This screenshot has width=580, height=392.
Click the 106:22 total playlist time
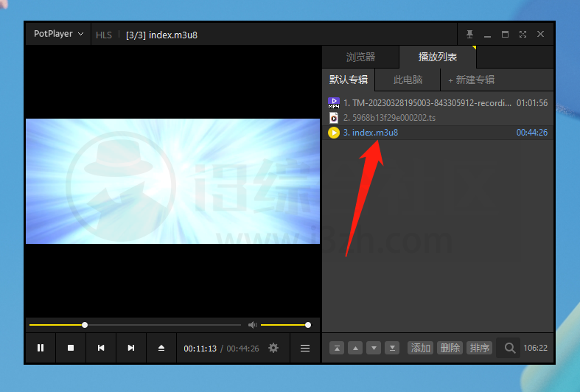[535, 348]
